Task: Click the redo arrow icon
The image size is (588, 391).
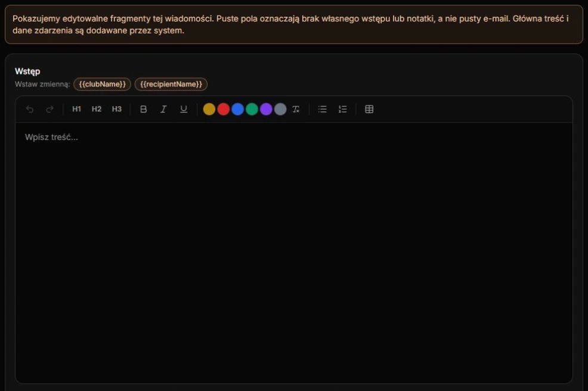Action: (x=49, y=109)
